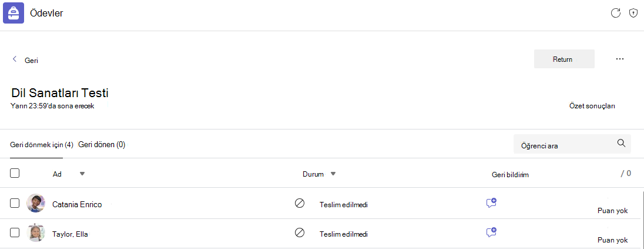644x249 pixels.
Task: Refresh the assignments page with the reload icon
Action: tap(615, 13)
